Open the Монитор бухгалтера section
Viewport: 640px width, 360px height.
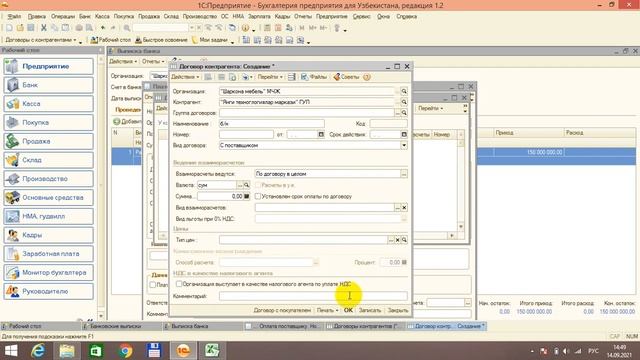(49, 273)
